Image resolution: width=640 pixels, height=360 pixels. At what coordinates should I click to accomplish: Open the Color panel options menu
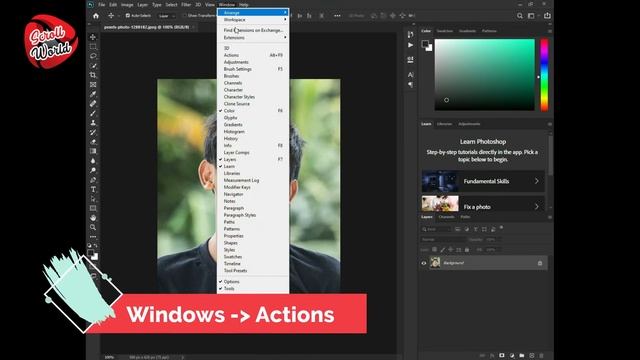pyautogui.click(x=550, y=31)
